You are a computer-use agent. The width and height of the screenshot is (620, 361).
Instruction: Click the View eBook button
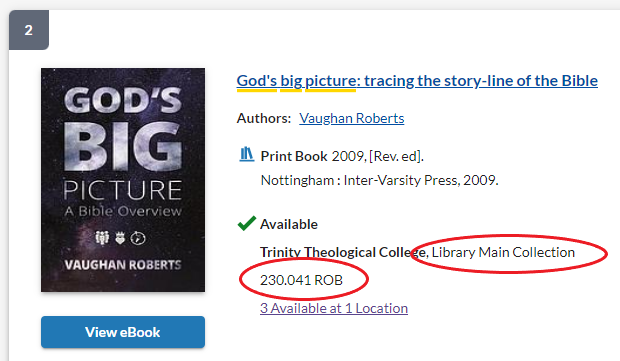[x=123, y=332]
